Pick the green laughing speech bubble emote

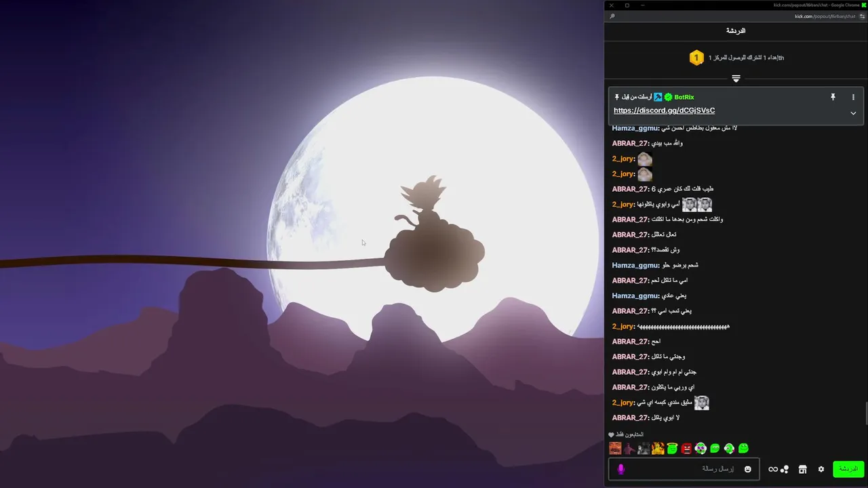(x=715, y=448)
